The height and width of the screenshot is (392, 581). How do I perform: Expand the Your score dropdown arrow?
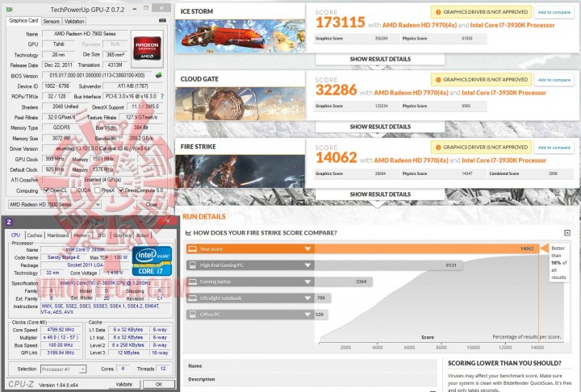(307, 249)
